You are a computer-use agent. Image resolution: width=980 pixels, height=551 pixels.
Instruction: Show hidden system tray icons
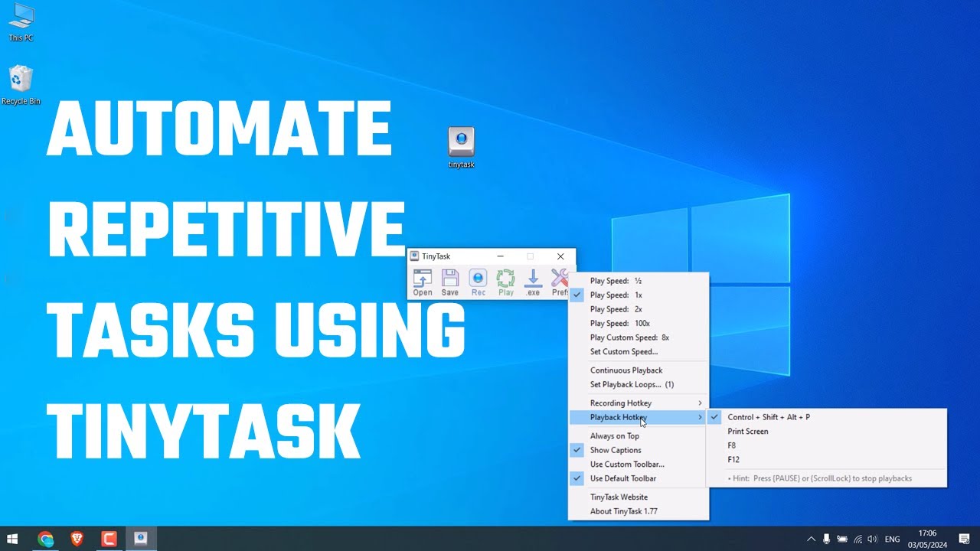pos(811,540)
